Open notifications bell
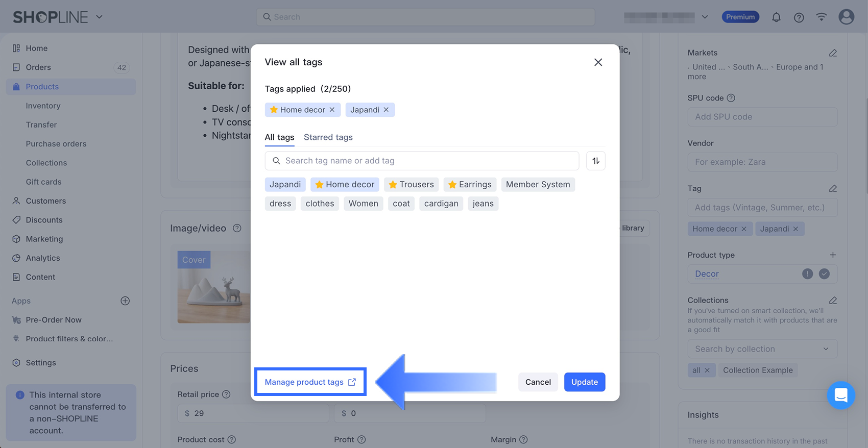 [x=776, y=17]
